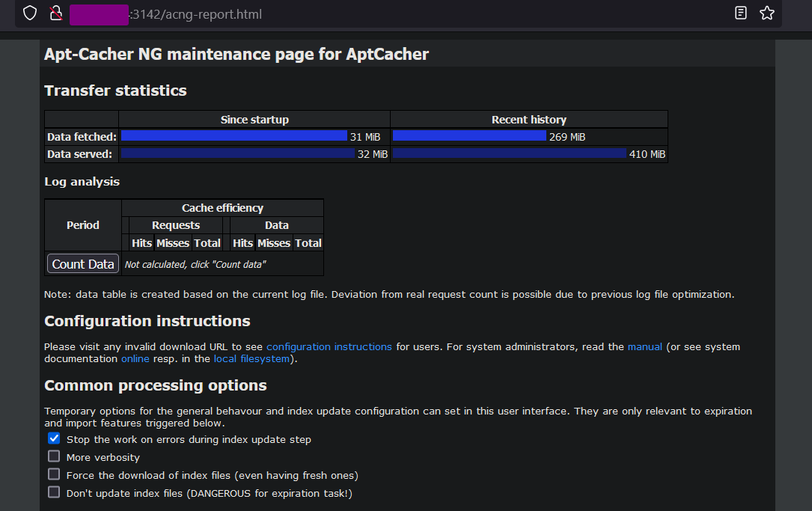Click the Recent history data fetched bar
This screenshot has height=511, width=812.
(470, 135)
